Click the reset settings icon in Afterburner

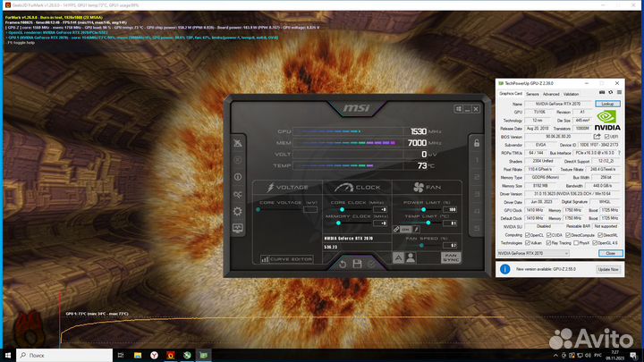pos(343,264)
